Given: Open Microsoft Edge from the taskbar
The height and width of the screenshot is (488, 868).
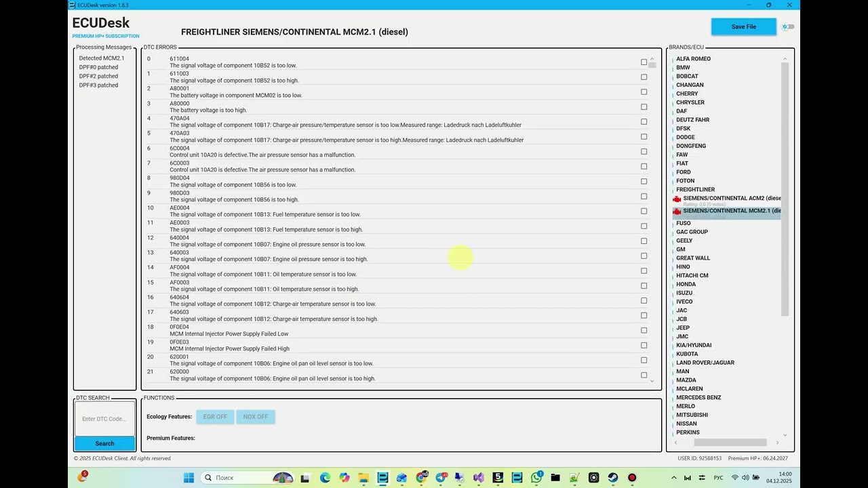Looking at the screenshot, I should (325, 478).
